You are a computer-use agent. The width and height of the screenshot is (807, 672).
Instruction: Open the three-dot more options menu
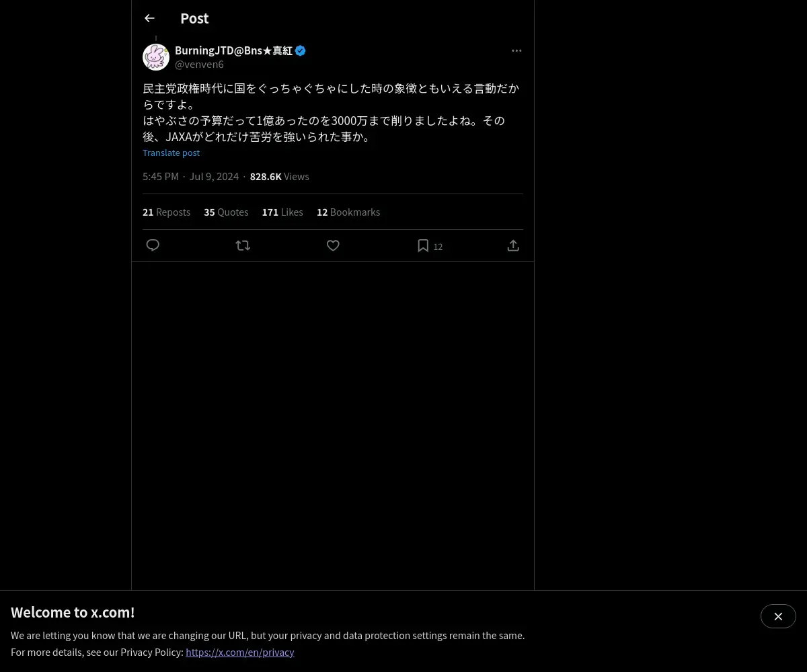pos(516,50)
